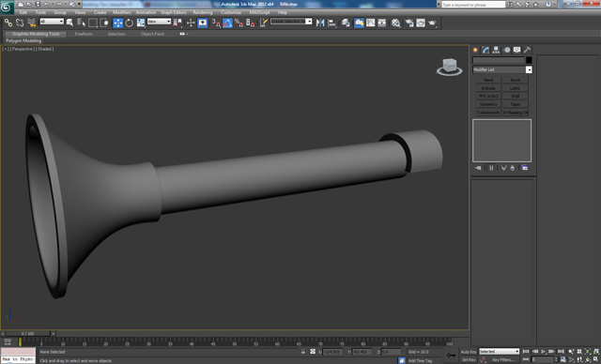The image size is (601, 364).
Task: Apply the Lathe modifier button
Action: pos(516,88)
